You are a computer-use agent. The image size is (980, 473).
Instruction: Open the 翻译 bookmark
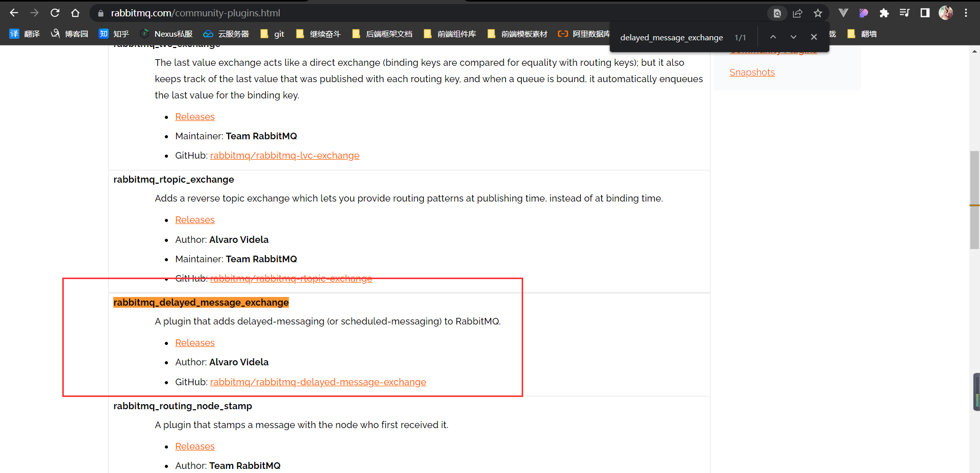point(24,34)
